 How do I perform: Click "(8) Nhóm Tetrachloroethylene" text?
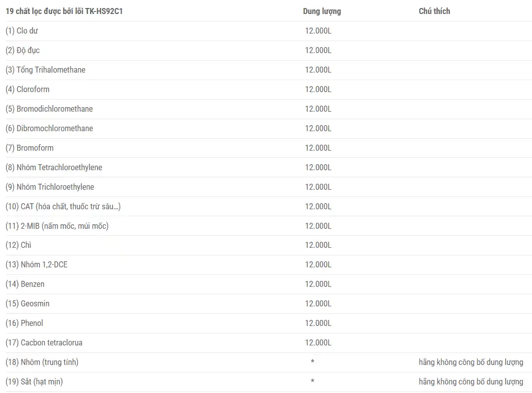pyautogui.click(x=54, y=167)
